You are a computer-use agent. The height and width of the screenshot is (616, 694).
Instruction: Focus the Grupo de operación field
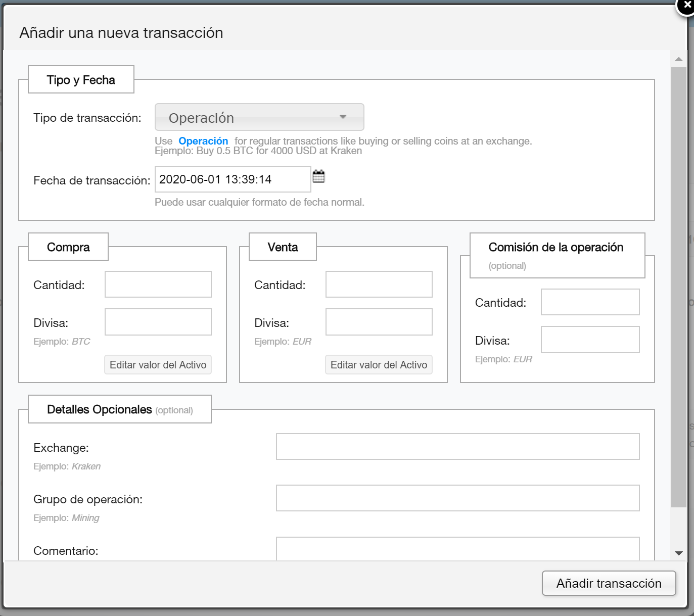[457, 498]
